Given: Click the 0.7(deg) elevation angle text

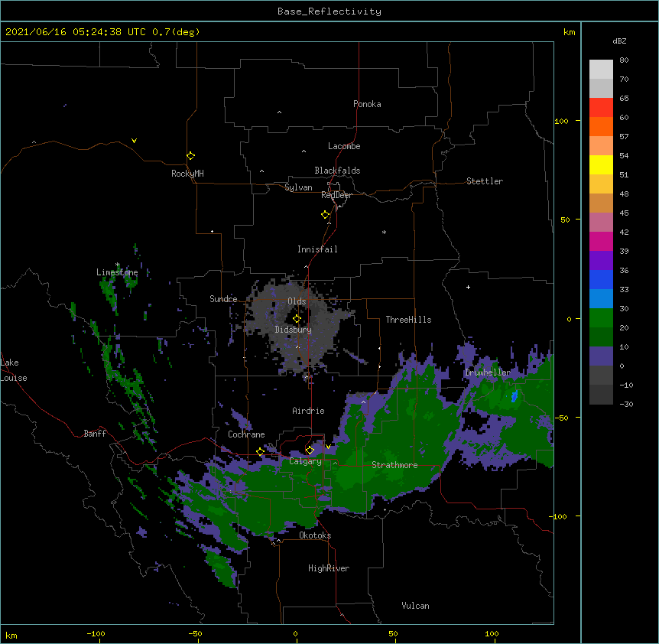Looking at the screenshot, I should [x=176, y=32].
